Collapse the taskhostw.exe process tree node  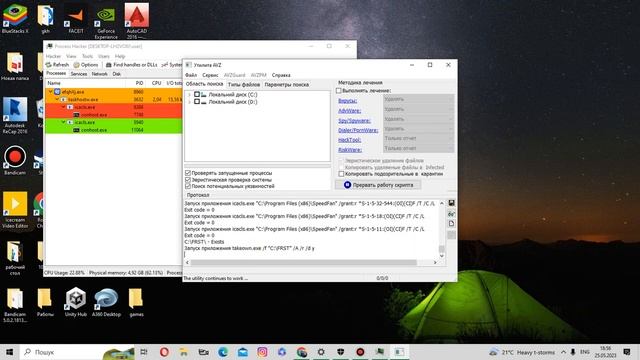coord(57,100)
